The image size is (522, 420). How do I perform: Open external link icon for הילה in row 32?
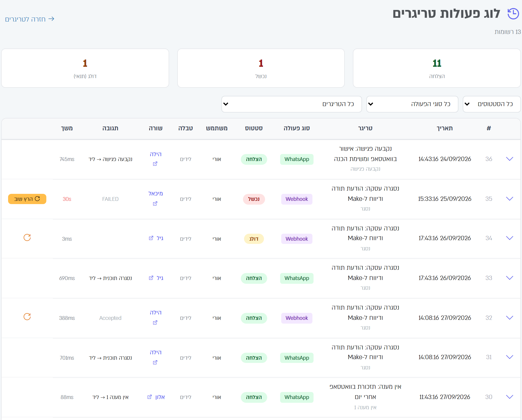coord(155,323)
